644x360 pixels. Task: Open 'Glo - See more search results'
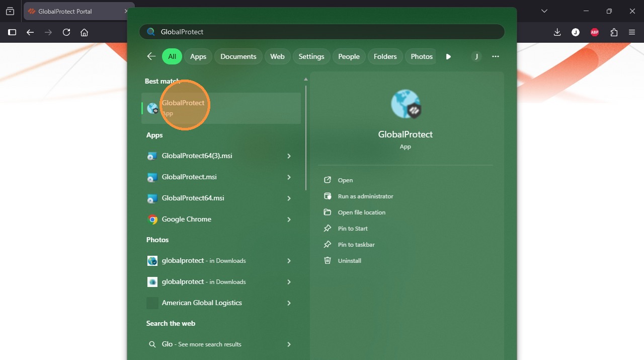pos(221,344)
